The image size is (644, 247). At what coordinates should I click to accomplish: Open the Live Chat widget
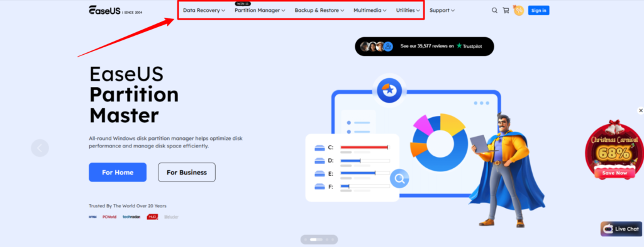[621, 229]
